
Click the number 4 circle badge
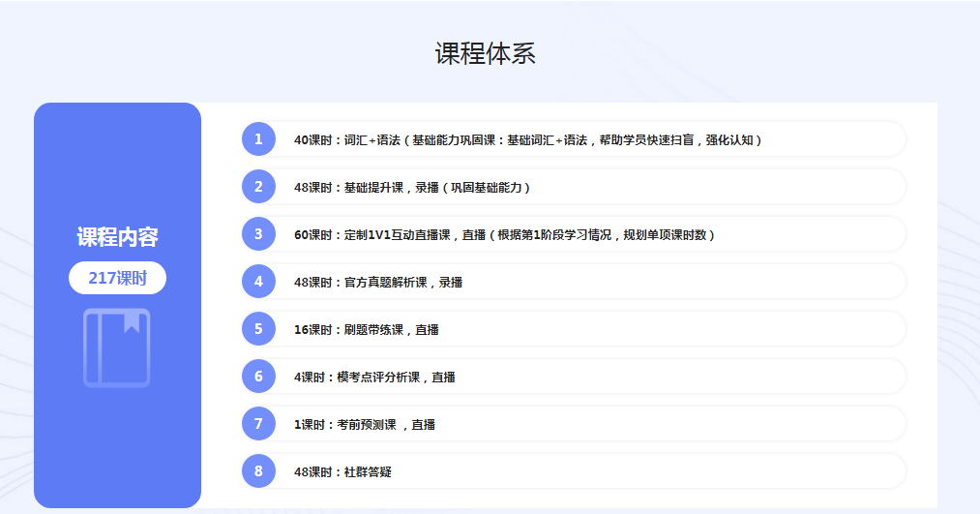tap(258, 282)
